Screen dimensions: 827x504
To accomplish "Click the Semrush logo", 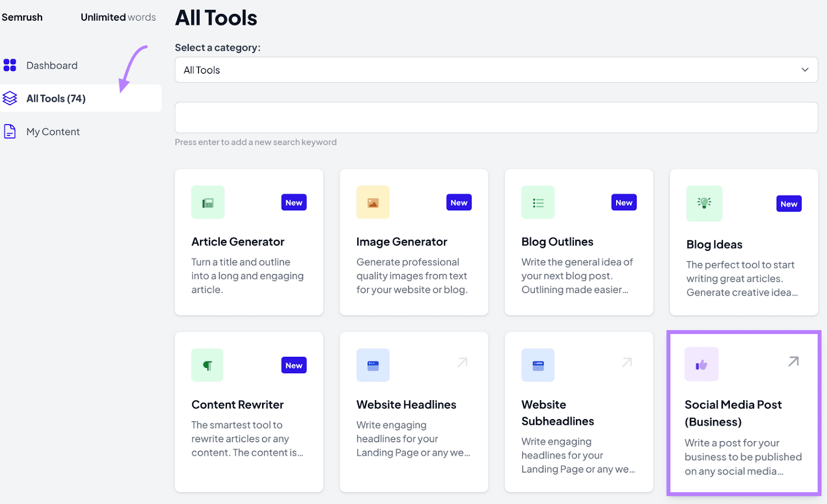I will tap(22, 17).
